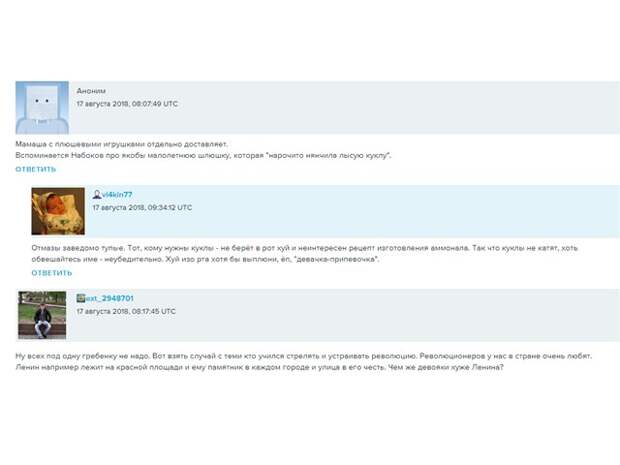Click the Аноним author name
The image size is (620, 465).
(91, 91)
